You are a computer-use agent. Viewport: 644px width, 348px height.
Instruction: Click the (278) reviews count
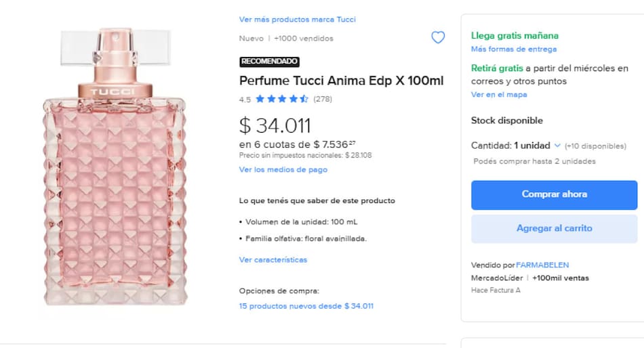(x=323, y=100)
